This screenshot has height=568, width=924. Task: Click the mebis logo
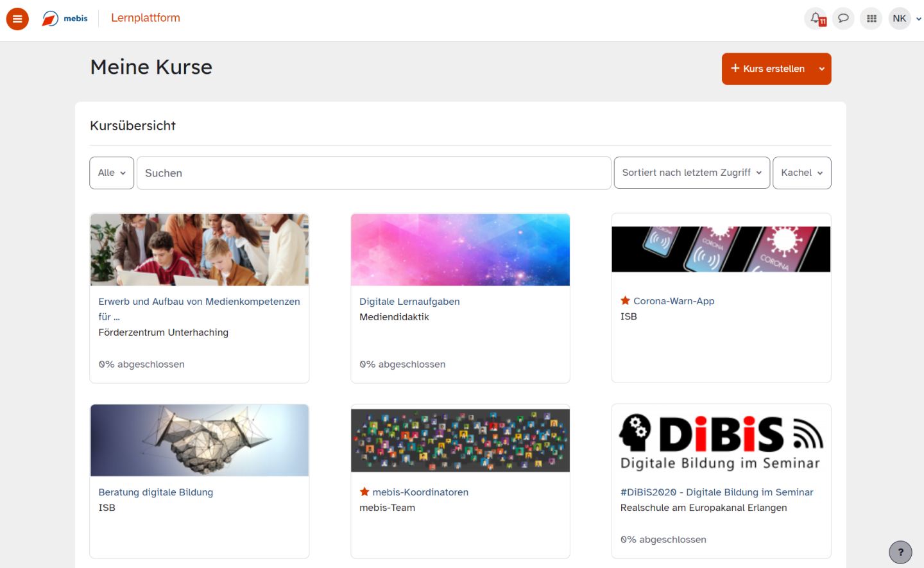(x=65, y=19)
